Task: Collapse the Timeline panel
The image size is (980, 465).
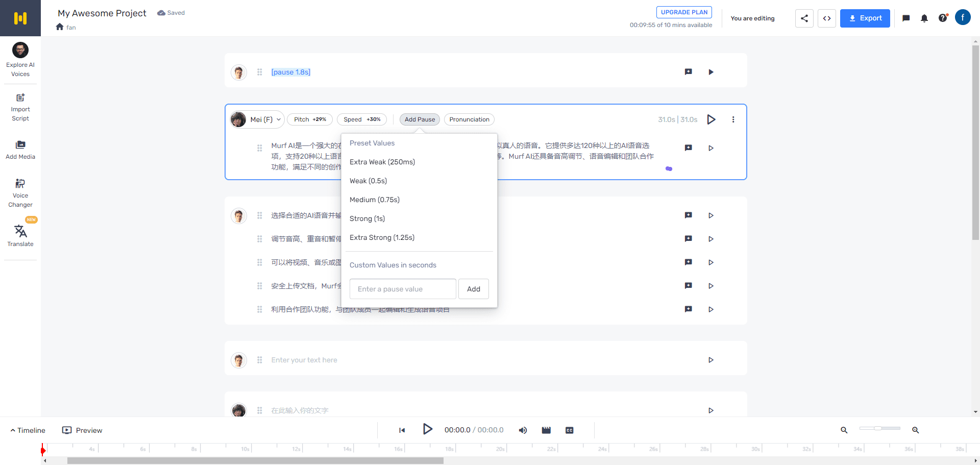Action: tap(28, 430)
